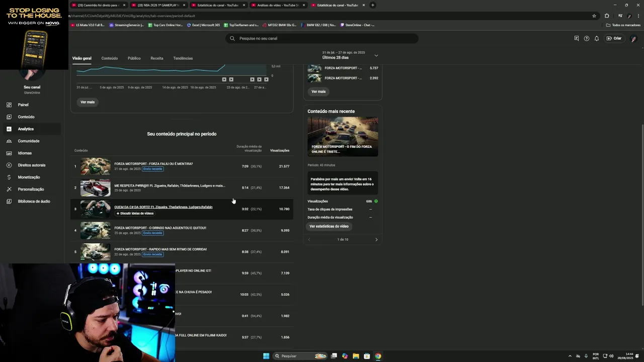Switch to the NBA 2K26 GAMEPLAY browser tab
The height and width of the screenshot is (362, 644).
pos(158,5)
